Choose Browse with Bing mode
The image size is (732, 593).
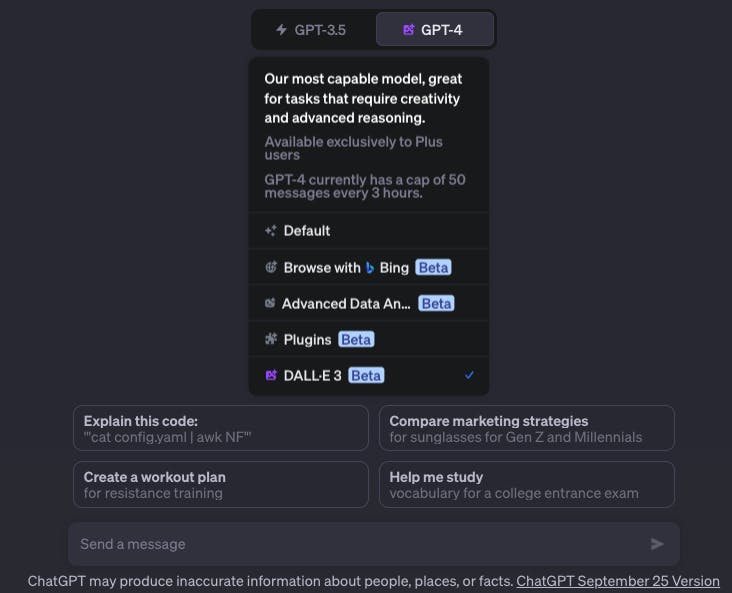click(369, 267)
